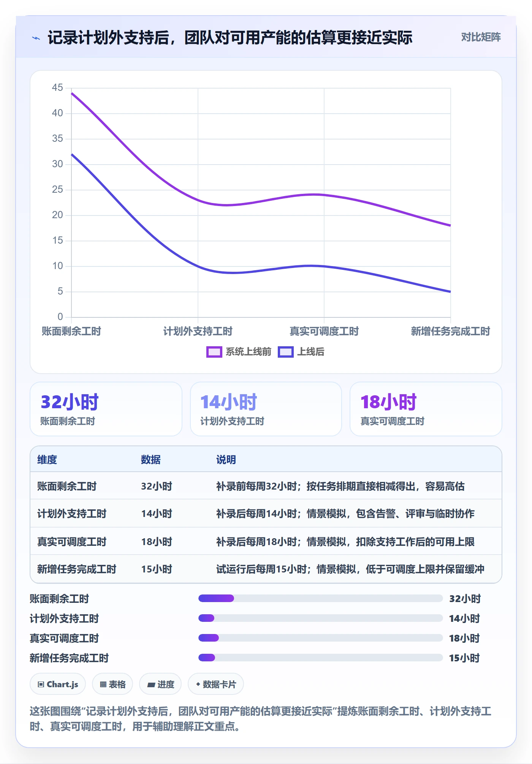This screenshot has width=532, height=764.
Task: Click the footer caption starting 这张图围绕
Action: [261, 719]
